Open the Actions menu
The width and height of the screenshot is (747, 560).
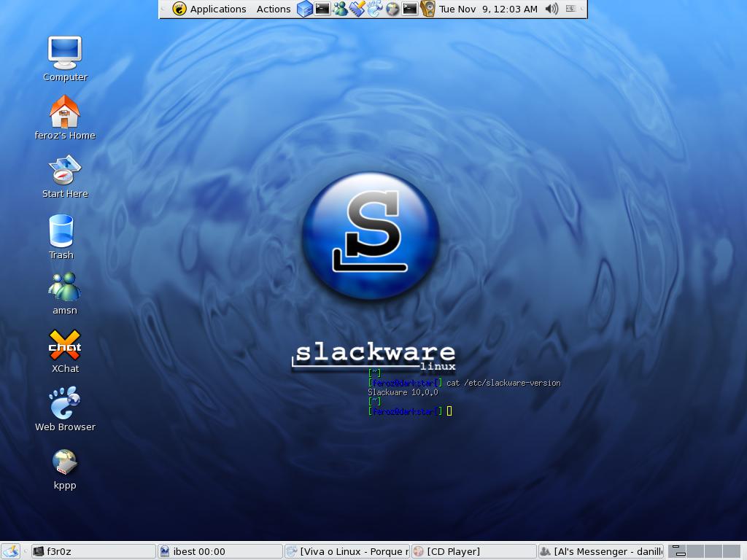[274, 9]
